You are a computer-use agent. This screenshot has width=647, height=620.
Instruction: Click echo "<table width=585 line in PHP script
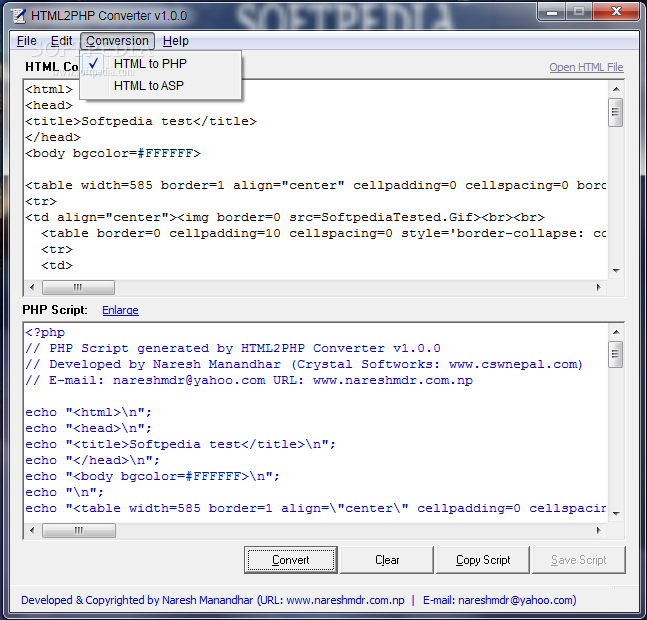tap(315, 508)
